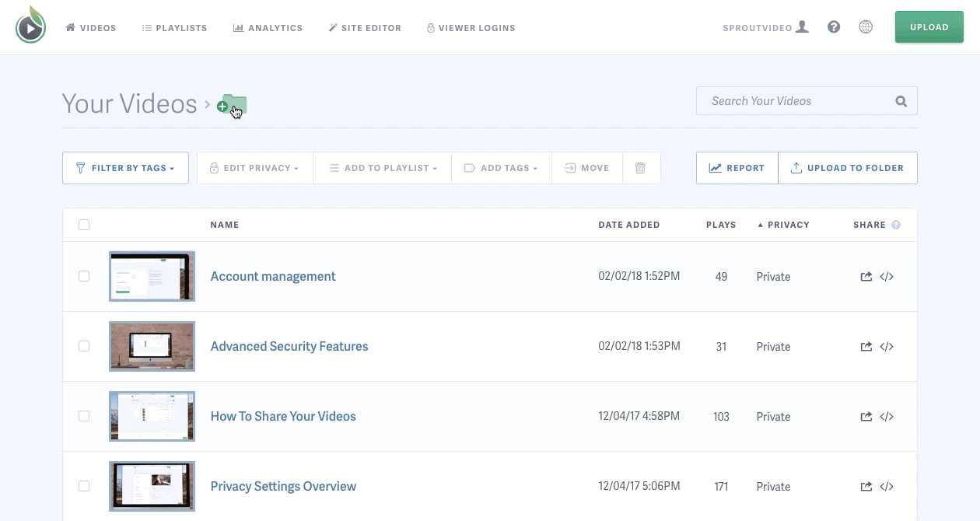Go to the Analytics menu
Screen dimensions: 980x521
(x=268, y=28)
